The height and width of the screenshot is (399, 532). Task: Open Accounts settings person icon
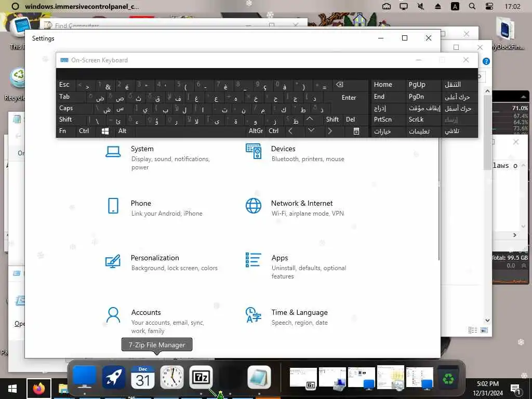click(113, 315)
